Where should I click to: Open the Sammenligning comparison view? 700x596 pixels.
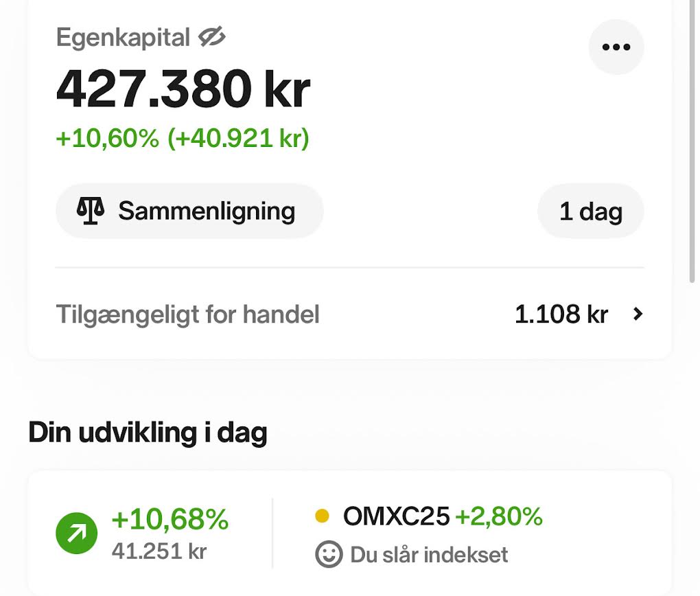coord(189,211)
